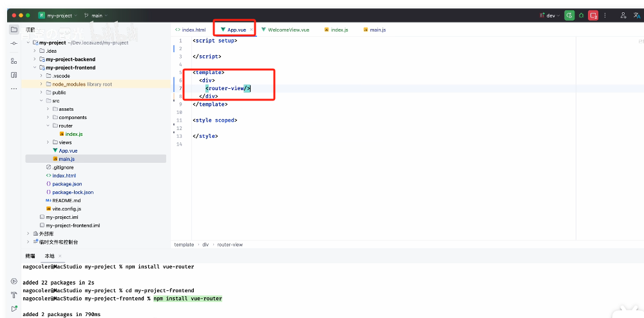
Task: Expand the views folder
Action: click(x=48, y=142)
